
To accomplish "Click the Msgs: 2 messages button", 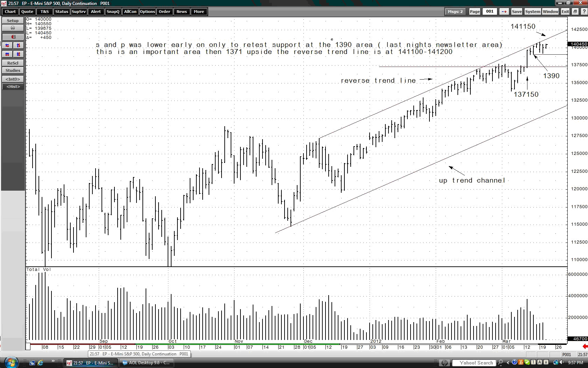I will tap(455, 12).
